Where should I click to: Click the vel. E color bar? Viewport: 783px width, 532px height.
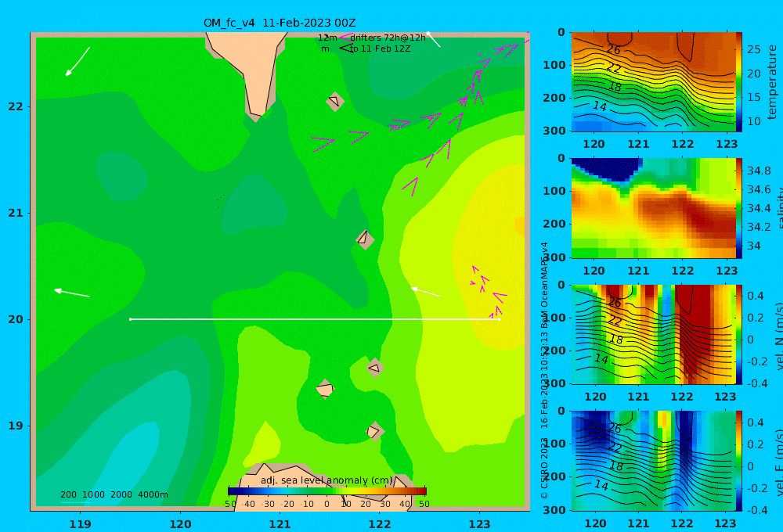click(739, 461)
